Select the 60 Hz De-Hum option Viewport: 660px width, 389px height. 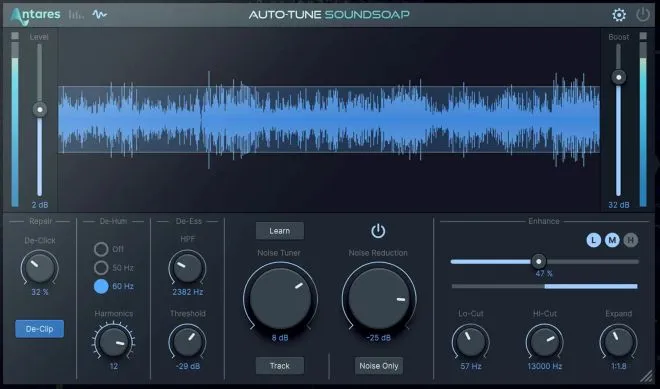tap(101, 286)
